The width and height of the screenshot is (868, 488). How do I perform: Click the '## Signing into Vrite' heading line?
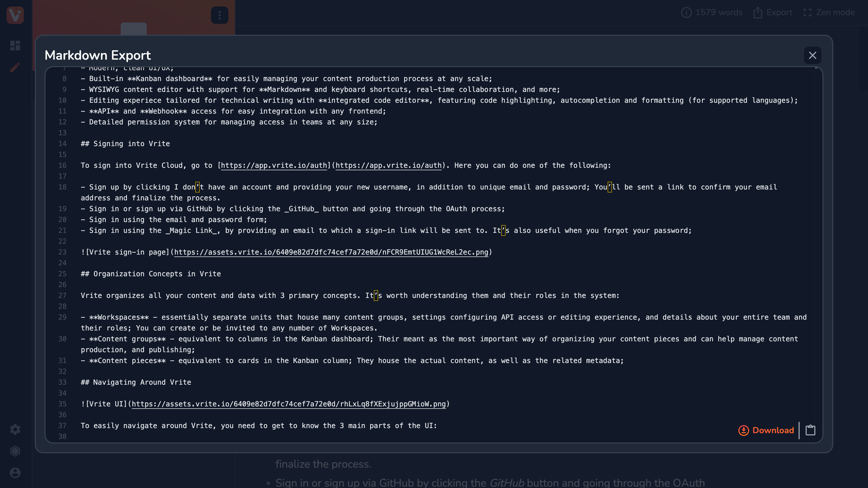[125, 144]
